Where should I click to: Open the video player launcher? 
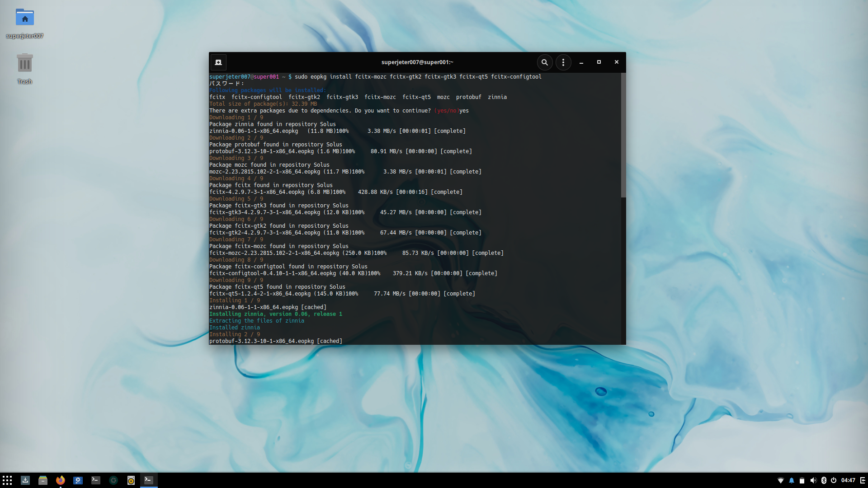pos(78,480)
